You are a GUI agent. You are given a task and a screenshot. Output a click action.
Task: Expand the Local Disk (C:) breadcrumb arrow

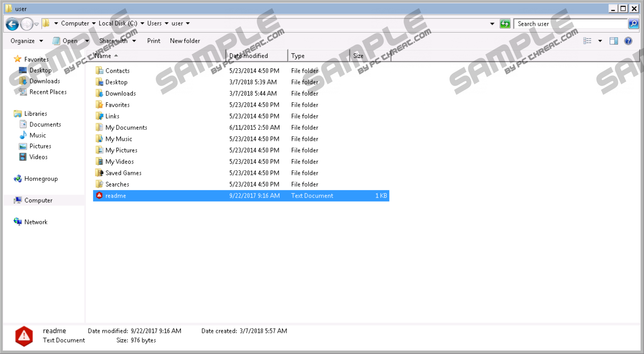point(142,24)
